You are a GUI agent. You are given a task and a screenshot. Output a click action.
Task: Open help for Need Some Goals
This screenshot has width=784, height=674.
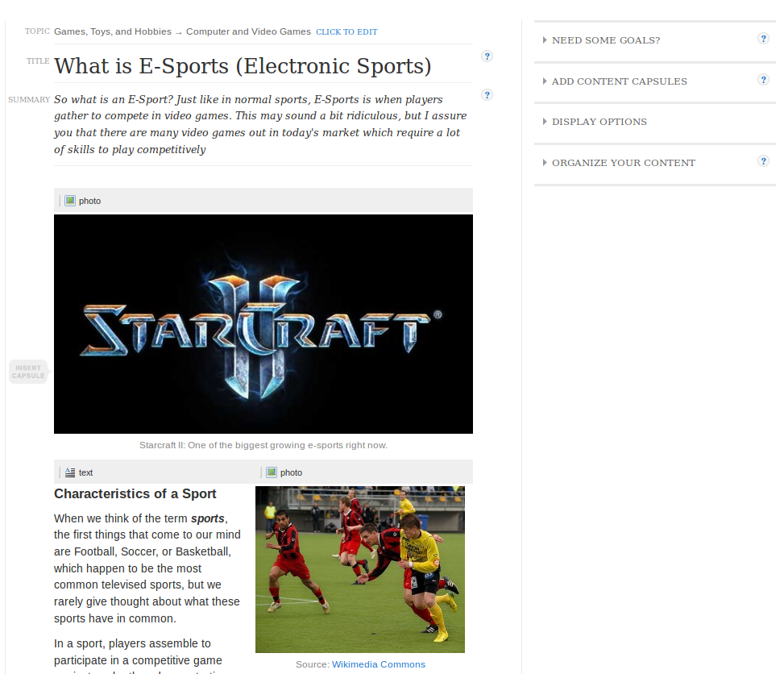(763, 39)
